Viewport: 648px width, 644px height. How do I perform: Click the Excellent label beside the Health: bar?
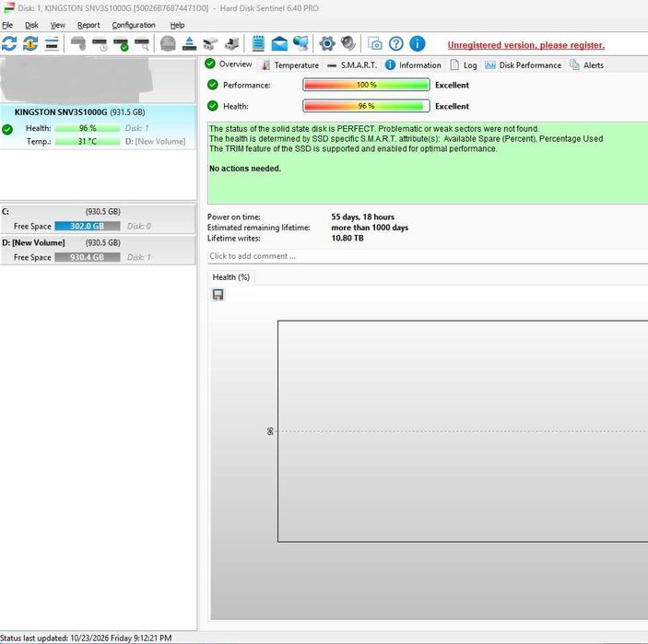click(x=452, y=106)
